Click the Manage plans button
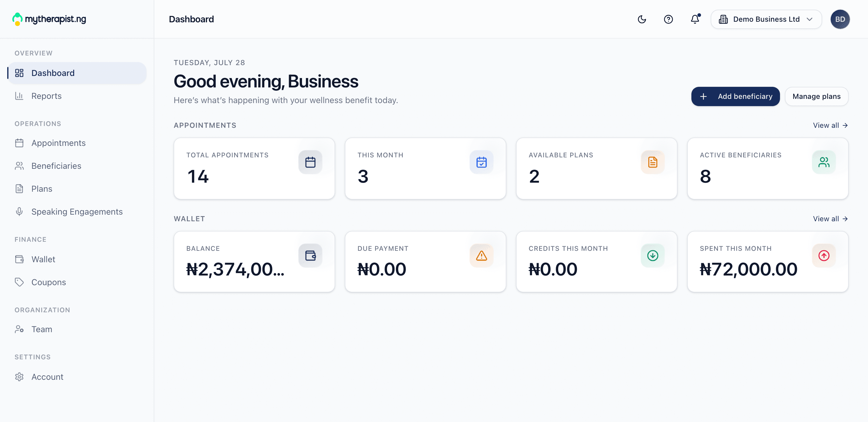Screen dimensions: 868x422 pos(816,96)
